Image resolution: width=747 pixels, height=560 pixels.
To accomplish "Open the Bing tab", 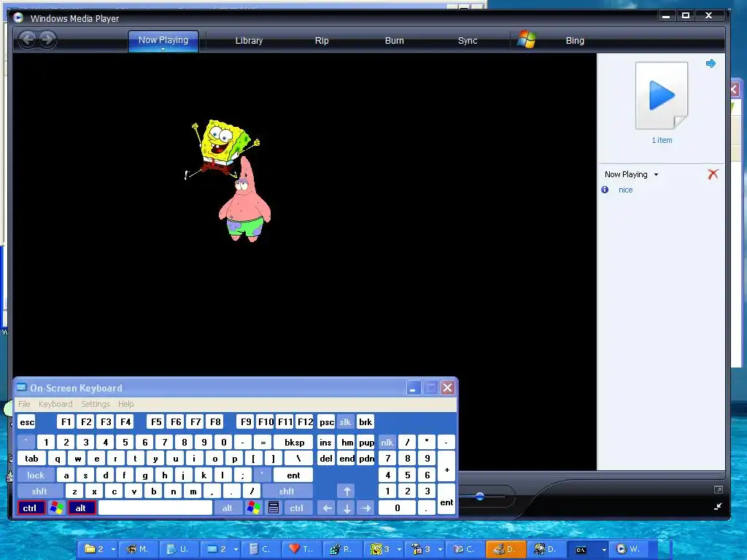I will [575, 41].
